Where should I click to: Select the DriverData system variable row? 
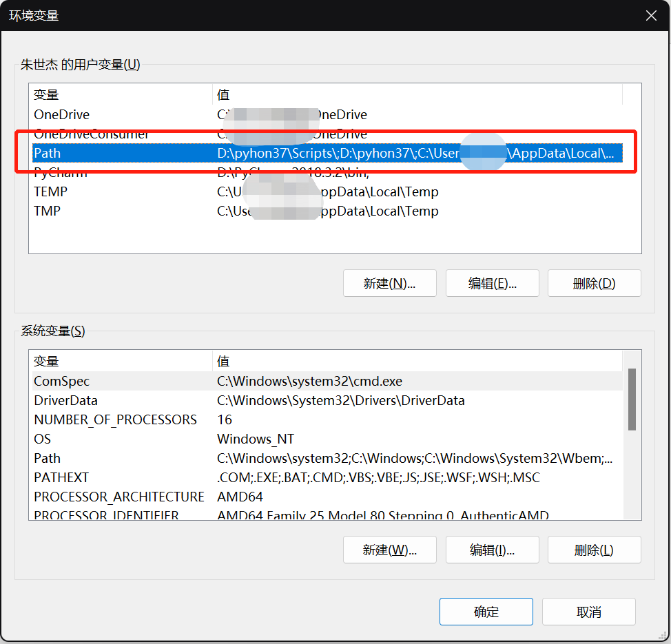[327, 400]
